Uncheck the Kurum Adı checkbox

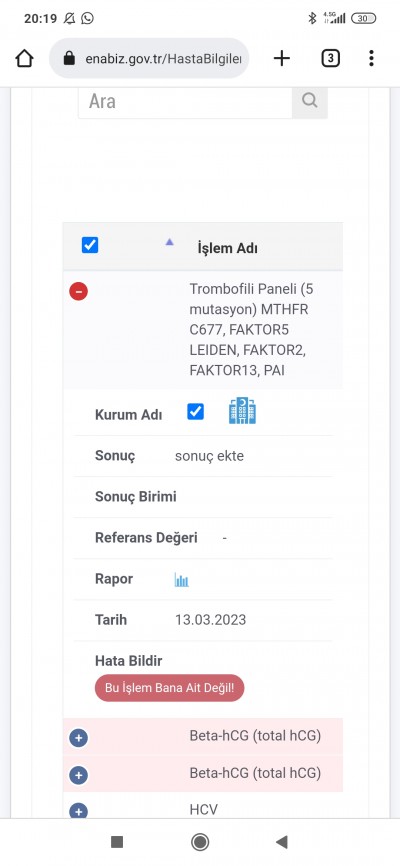click(196, 411)
